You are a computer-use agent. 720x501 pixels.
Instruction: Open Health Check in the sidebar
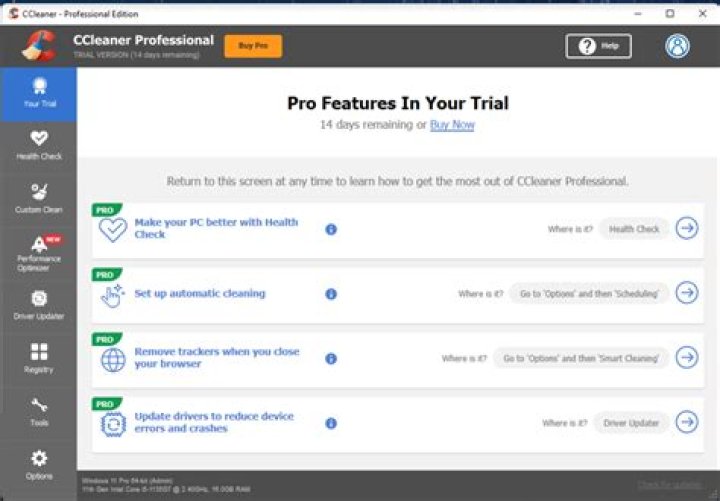tap(39, 145)
